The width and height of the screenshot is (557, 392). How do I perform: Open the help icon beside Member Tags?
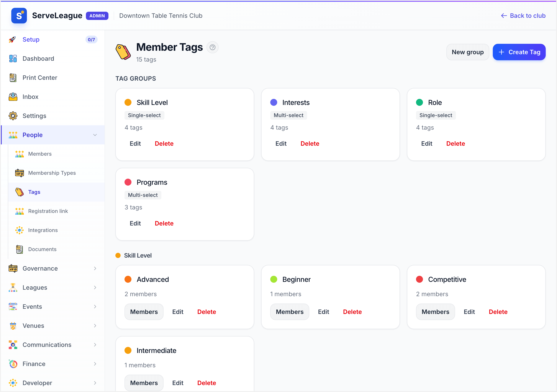[x=213, y=47]
